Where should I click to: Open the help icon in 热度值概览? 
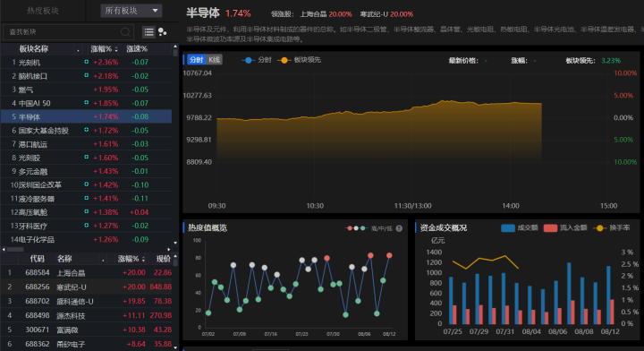(399, 228)
